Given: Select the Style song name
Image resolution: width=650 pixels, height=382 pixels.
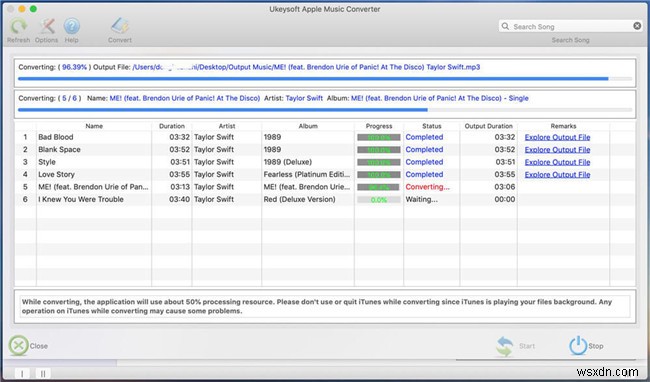Looking at the screenshot, I should (47, 162).
